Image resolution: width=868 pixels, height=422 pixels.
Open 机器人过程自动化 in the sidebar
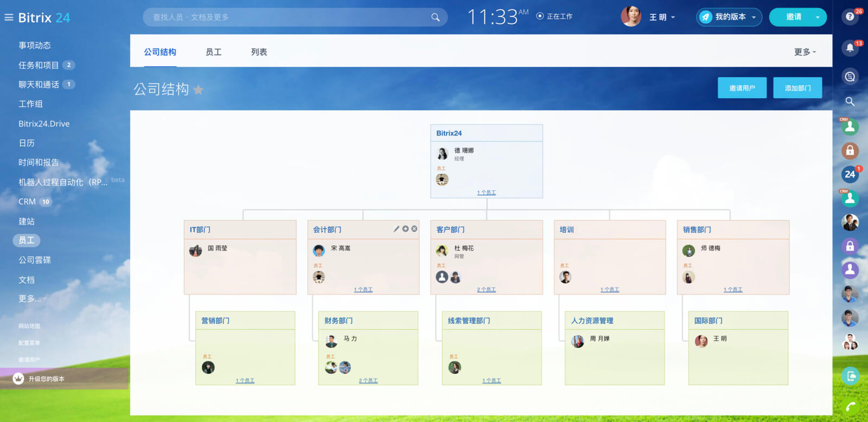click(x=63, y=182)
